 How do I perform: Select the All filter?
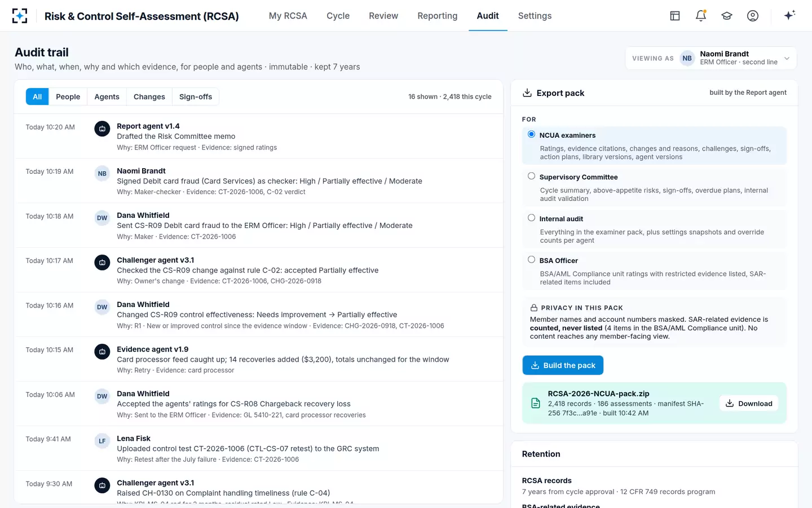(37, 97)
